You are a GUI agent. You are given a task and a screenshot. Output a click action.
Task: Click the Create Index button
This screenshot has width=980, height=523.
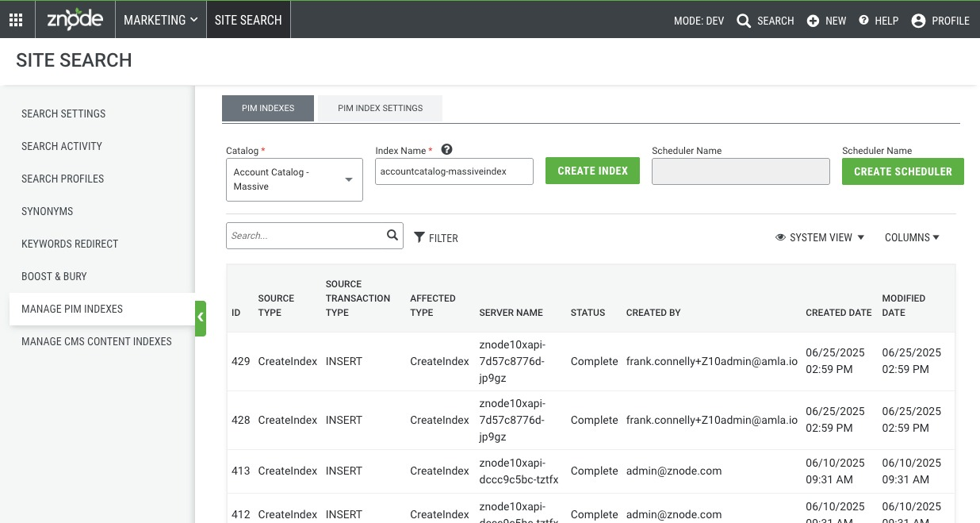(592, 171)
